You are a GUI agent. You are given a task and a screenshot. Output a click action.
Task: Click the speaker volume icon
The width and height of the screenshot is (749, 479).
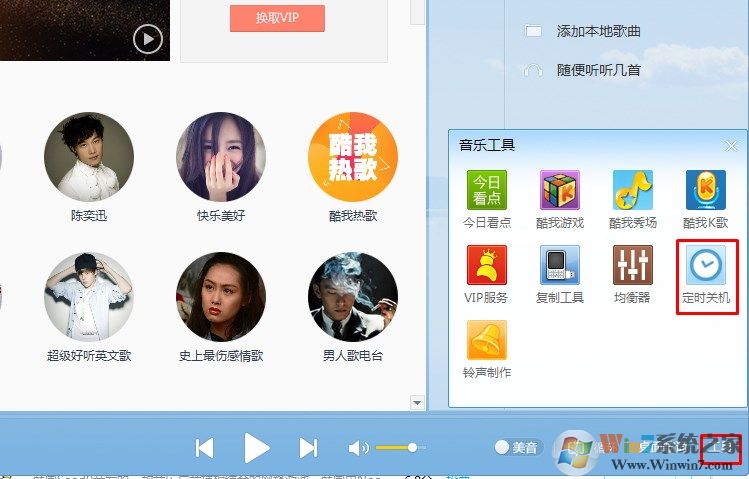pos(358,448)
